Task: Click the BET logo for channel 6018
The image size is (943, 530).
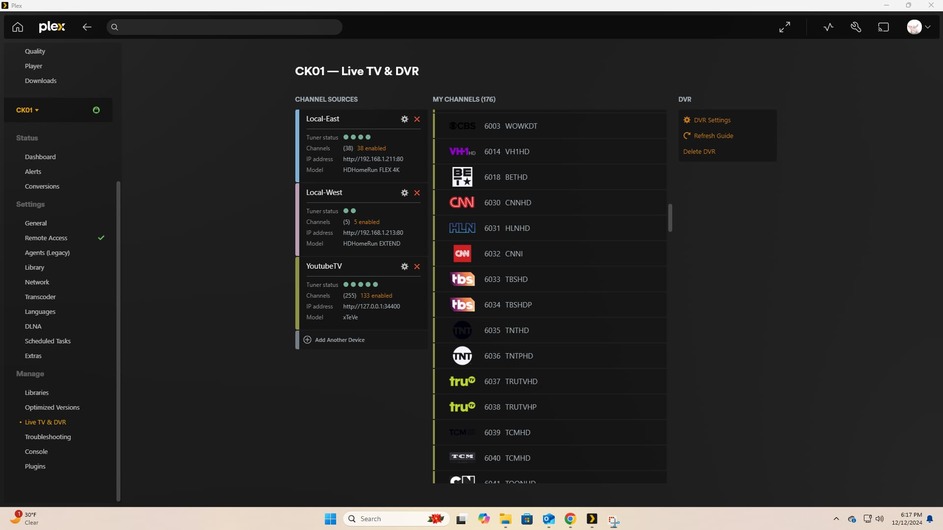Action: 462,177
